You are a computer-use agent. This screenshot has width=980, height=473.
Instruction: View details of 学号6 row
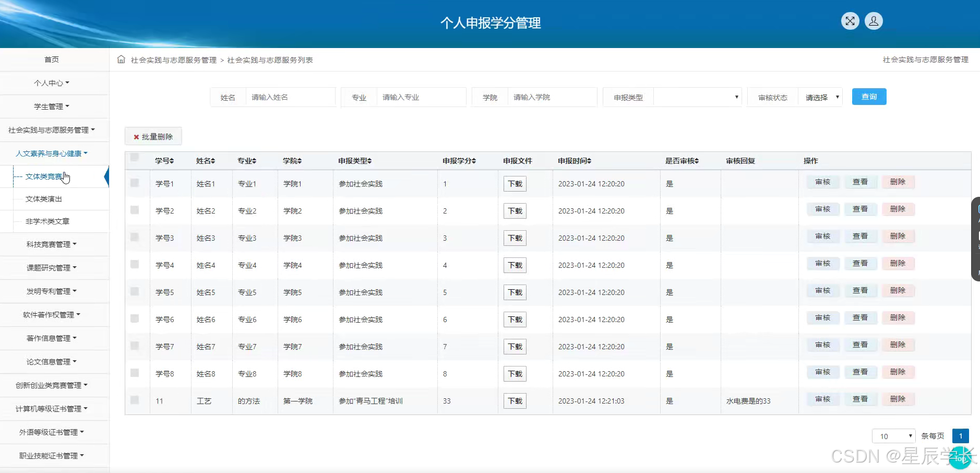click(x=861, y=318)
